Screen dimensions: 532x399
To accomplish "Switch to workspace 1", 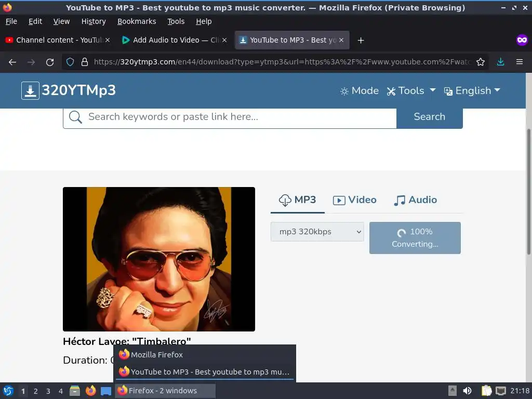I will (x=23, y=391).
